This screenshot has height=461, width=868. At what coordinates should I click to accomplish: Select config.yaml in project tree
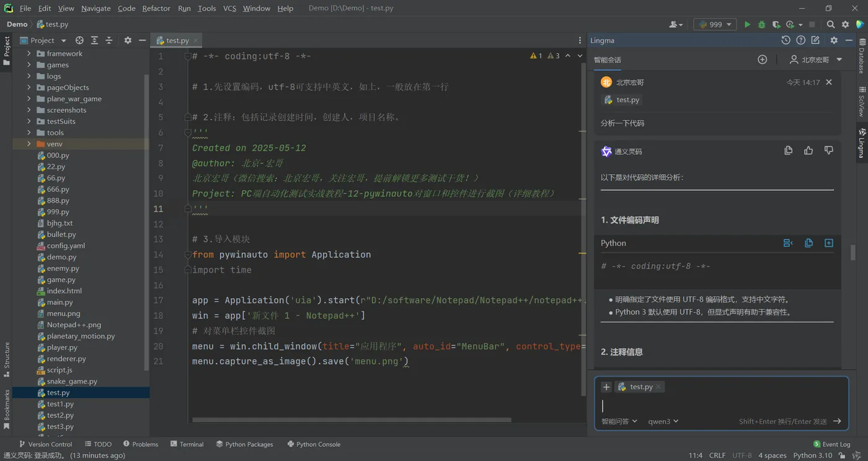click(66, 245)
